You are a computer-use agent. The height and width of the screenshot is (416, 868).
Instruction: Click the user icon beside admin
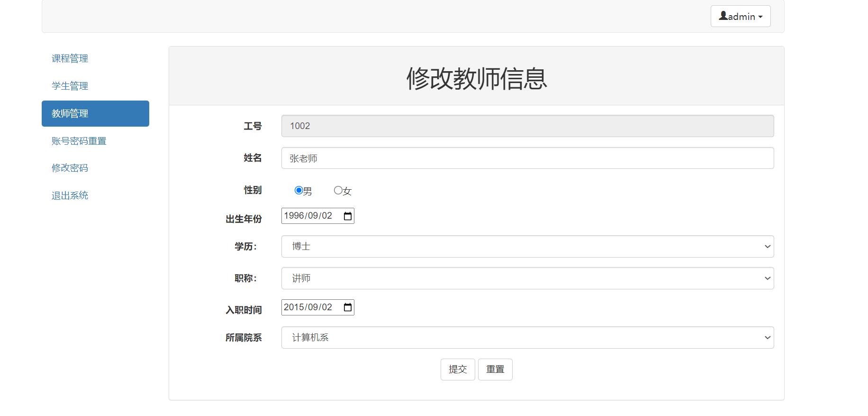pos(723,16)
